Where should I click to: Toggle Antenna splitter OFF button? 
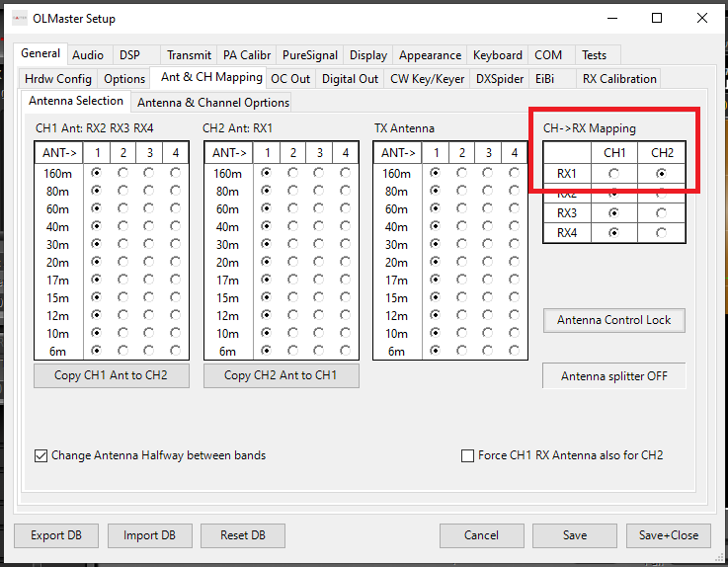(x=613, y=376)
